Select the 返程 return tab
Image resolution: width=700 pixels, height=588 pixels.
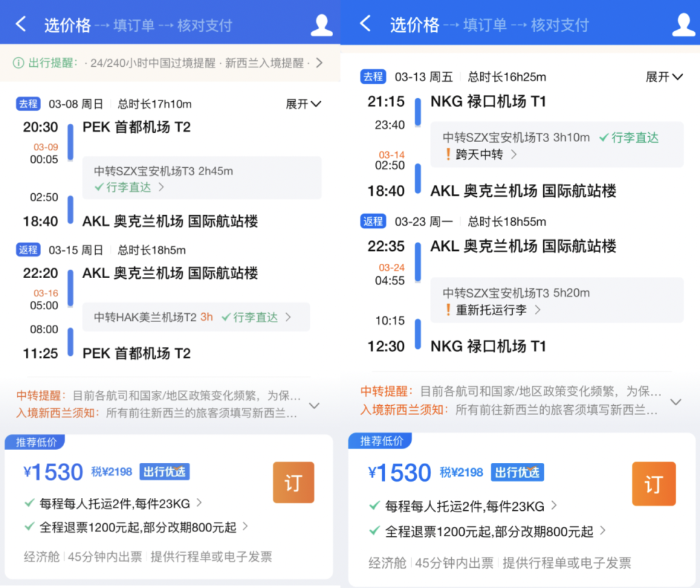[28, 250]
